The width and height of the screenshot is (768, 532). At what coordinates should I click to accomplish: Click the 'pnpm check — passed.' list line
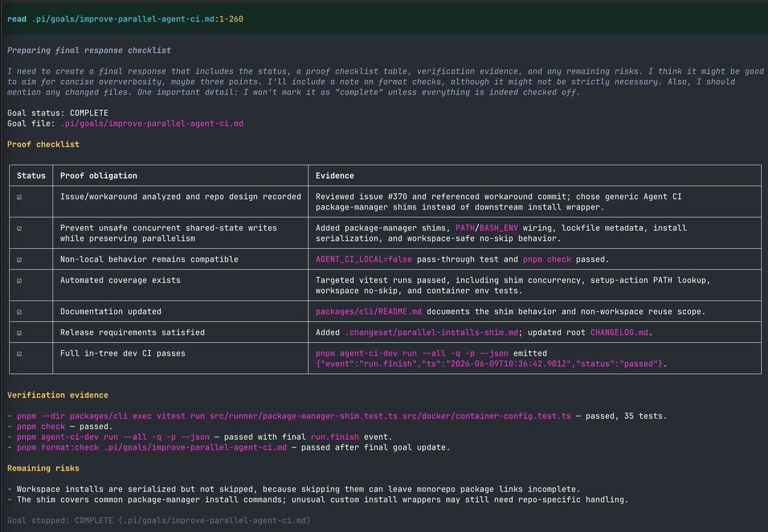click(60, 426)
